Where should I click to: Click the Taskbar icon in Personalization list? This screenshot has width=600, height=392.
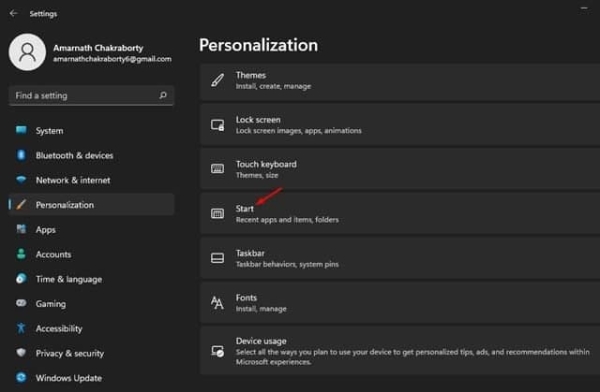click(217, 258)
